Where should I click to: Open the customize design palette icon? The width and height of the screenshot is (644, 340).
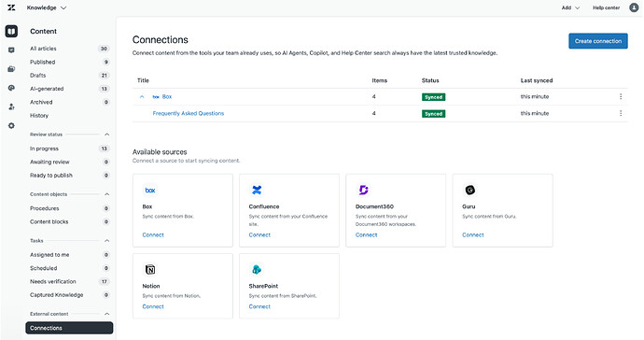(x=11, y=88)
